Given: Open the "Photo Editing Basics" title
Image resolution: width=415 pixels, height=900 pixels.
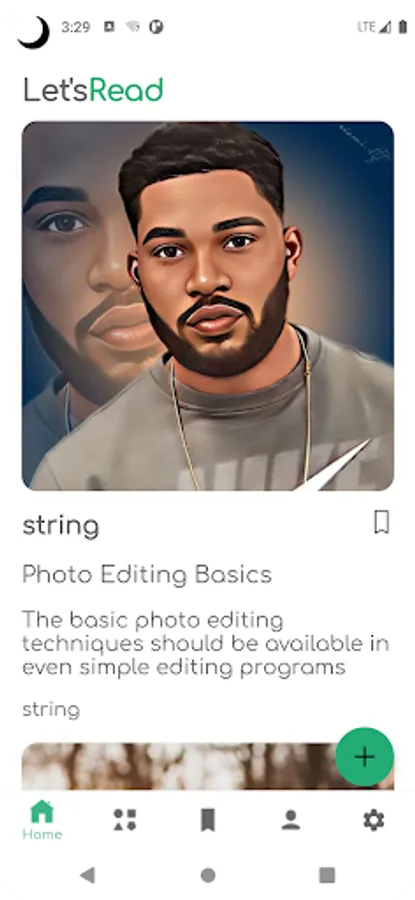Looking at the screenshot, I should pyautogui.click(x=147, y=575).
